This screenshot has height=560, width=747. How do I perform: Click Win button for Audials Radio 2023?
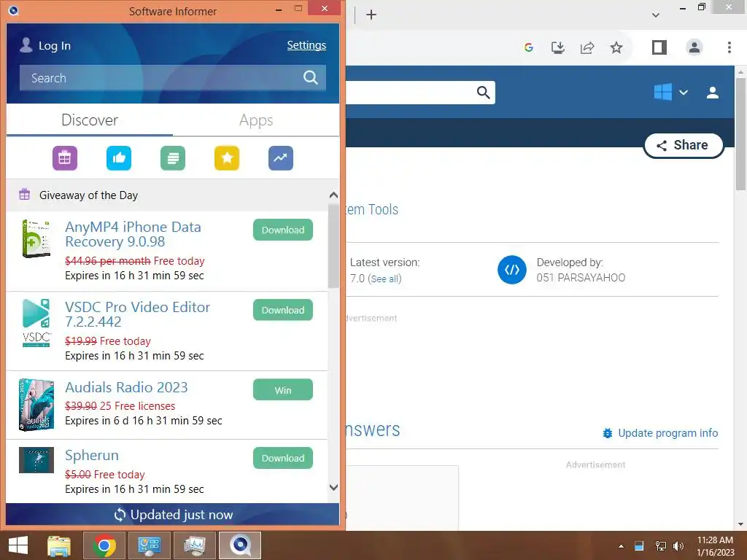(x=283, y=390)
